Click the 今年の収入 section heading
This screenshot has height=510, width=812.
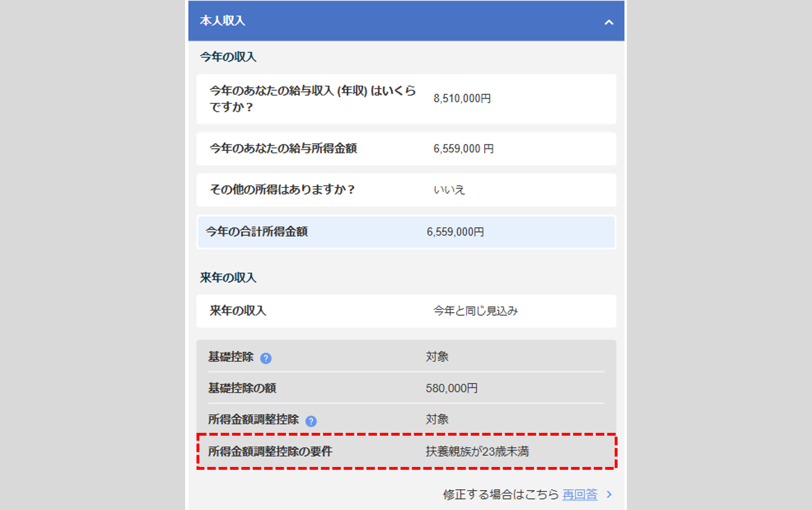pos(228,57)
